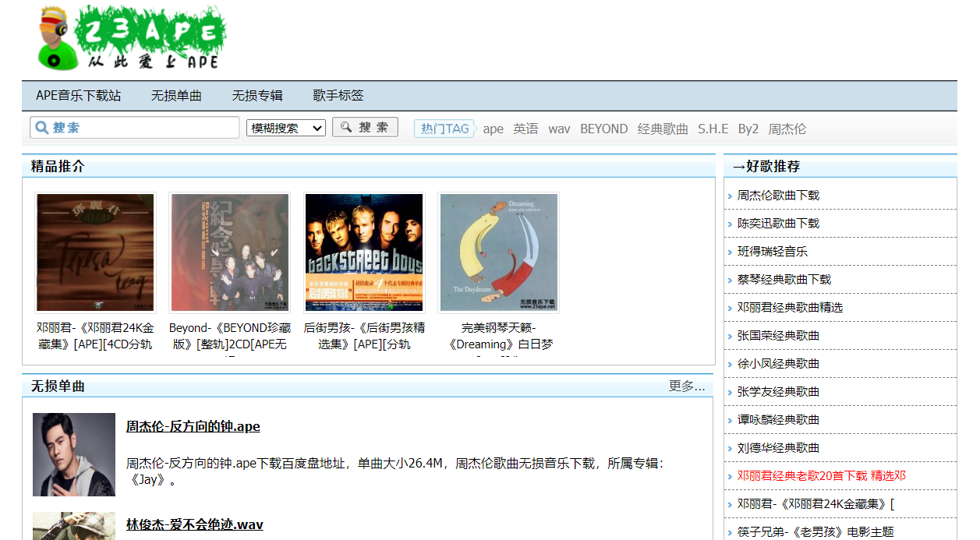Screen dimensions: 980x540
Task: Open 邓丽君-《邓丽君24K金藏集》 sidebar link
Action: 816,504
